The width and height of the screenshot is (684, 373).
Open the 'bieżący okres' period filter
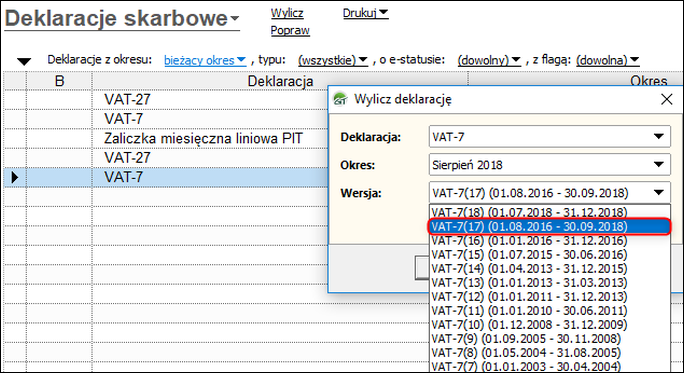point(205,60)
